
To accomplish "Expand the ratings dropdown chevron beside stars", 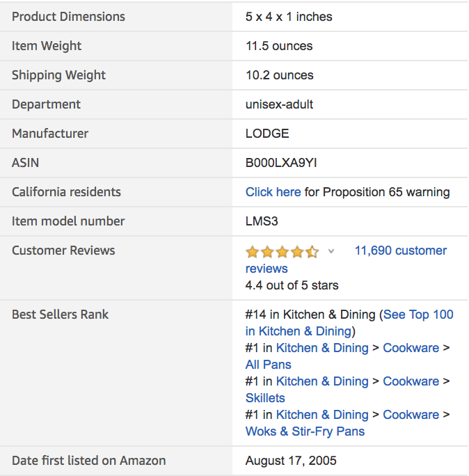I will (x=331, y=251).
